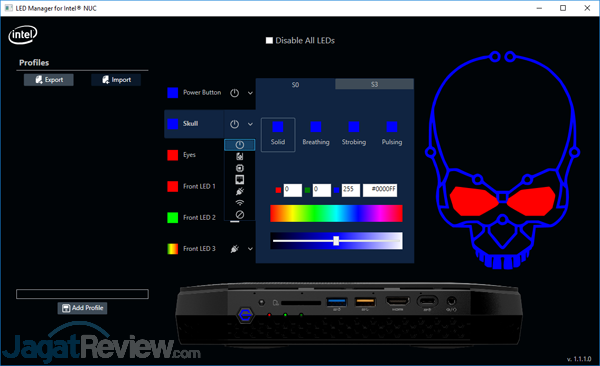Image resolution: width=600 pixels, height=366 pixels.
Task: Click the Profiles heading
Action: [34, 63]
